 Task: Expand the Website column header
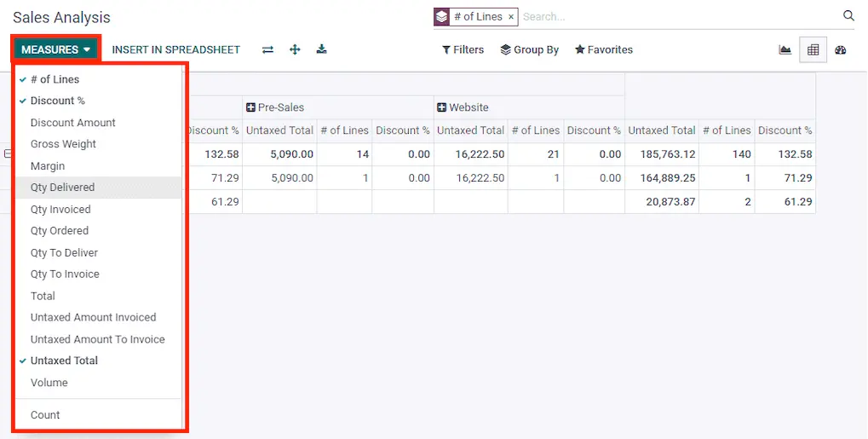tap(441, 107)
